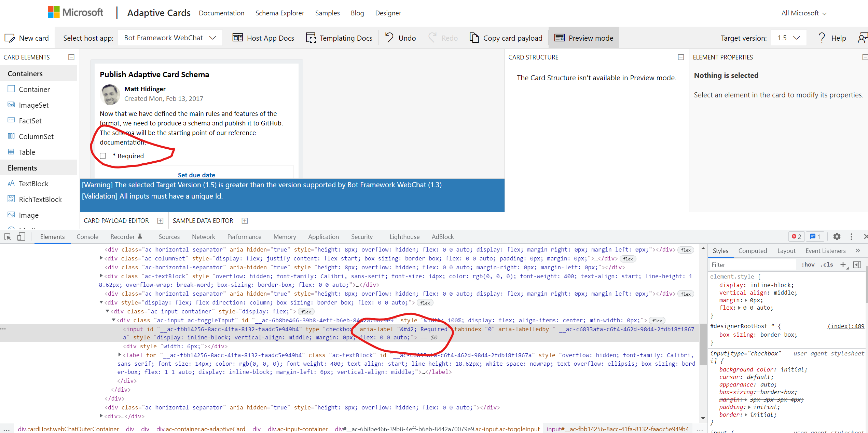This screenshot has height=433, width=868.
Task: Enable Preview mode
Action: pos(583,38)
